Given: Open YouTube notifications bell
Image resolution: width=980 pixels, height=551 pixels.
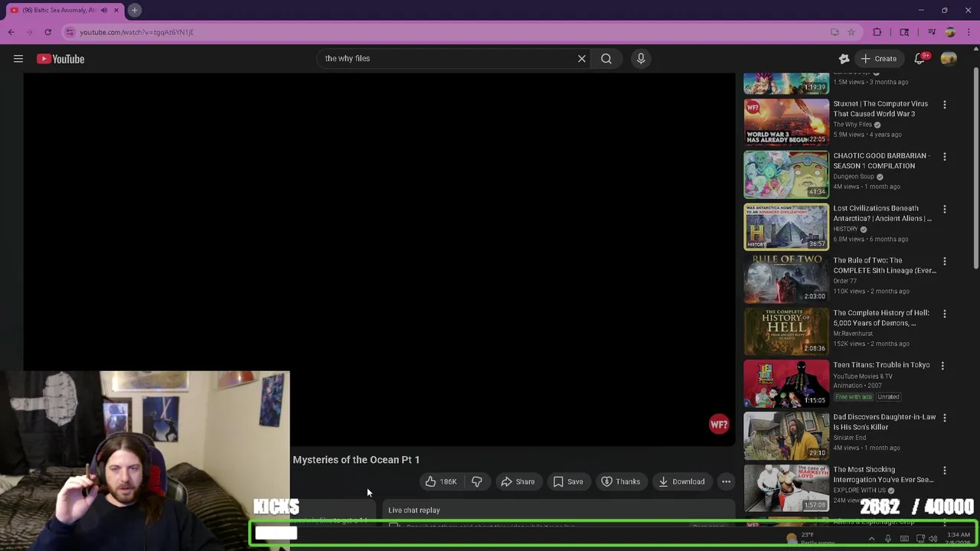Looking at the screenshot, I should [x=920, y=59].
